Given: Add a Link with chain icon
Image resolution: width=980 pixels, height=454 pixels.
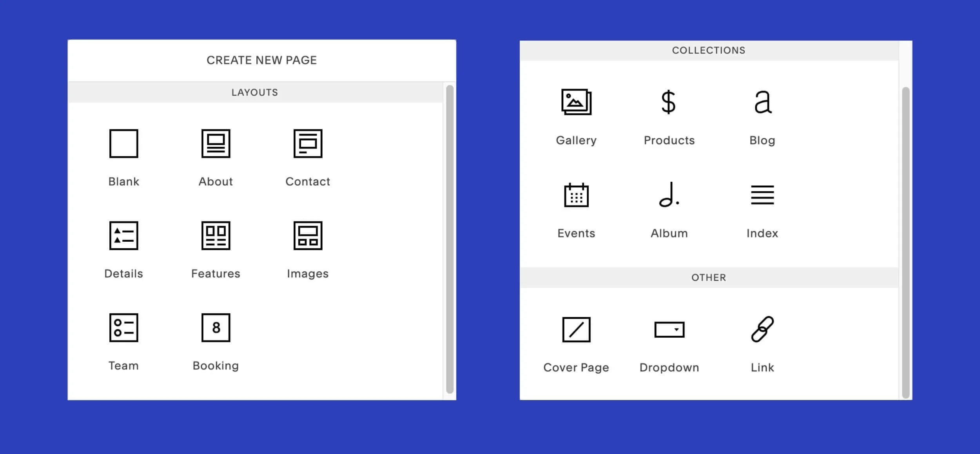Looking at the screenshot, I should (762, 329).
